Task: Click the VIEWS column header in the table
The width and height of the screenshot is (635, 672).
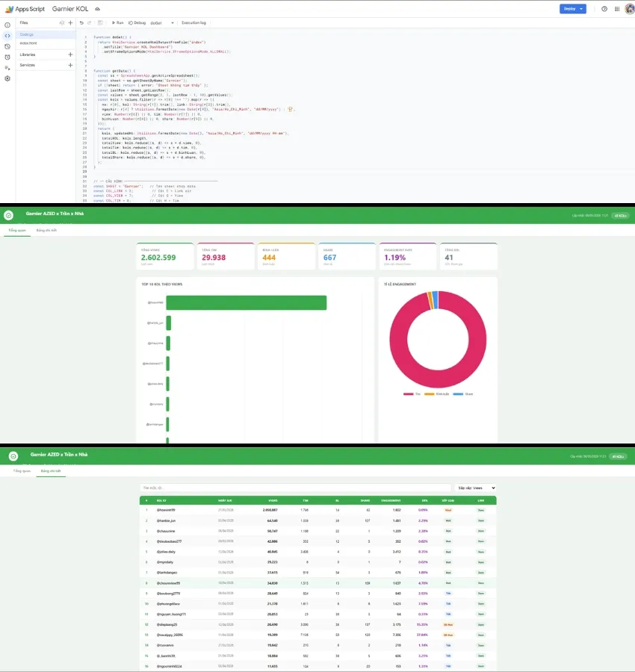Action: [273, 500]
